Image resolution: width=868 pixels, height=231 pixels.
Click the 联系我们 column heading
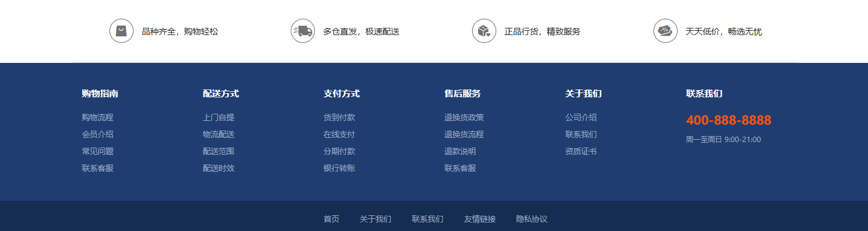click(705, 94)
